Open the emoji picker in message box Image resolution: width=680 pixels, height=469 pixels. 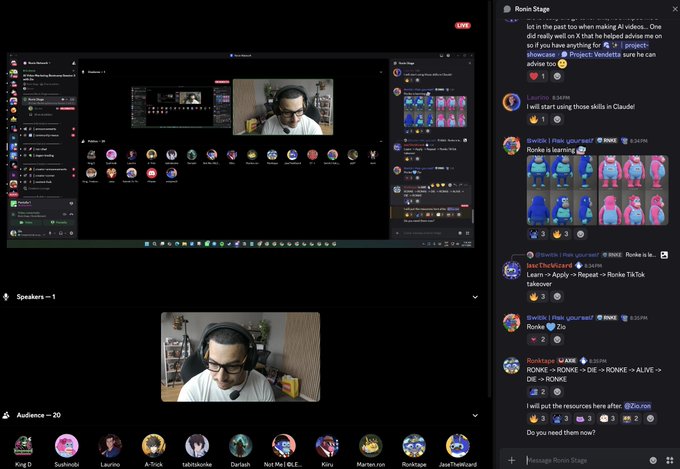pyautogui.click(x=653, y=460)
